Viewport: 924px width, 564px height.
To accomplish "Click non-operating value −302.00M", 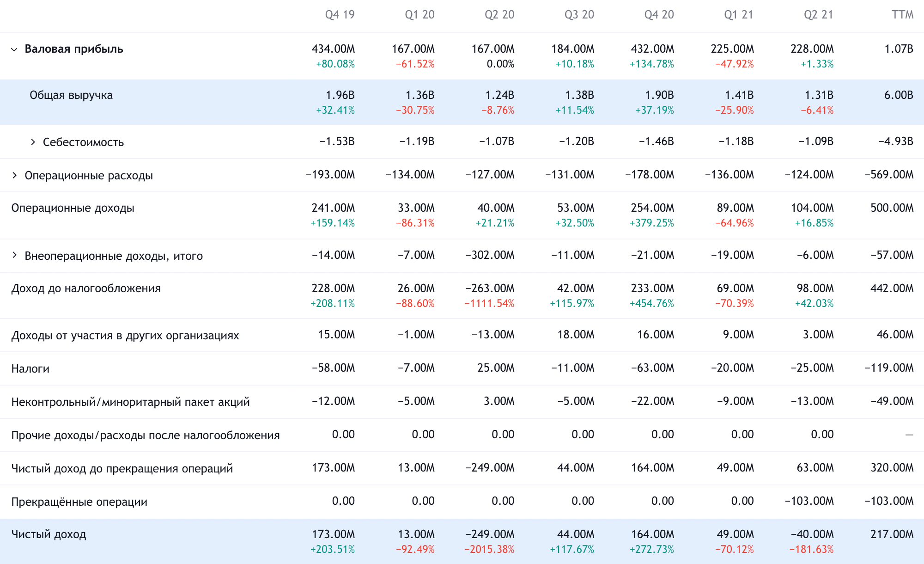I will tap(490, 255).
